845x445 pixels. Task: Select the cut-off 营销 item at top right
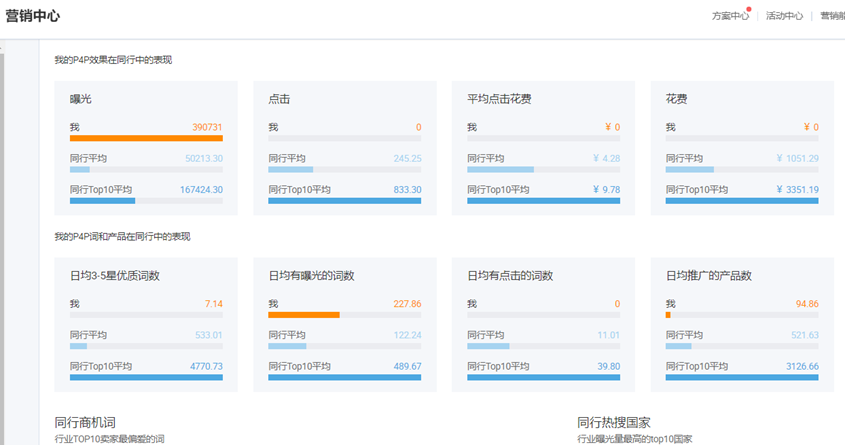point(831,16)
